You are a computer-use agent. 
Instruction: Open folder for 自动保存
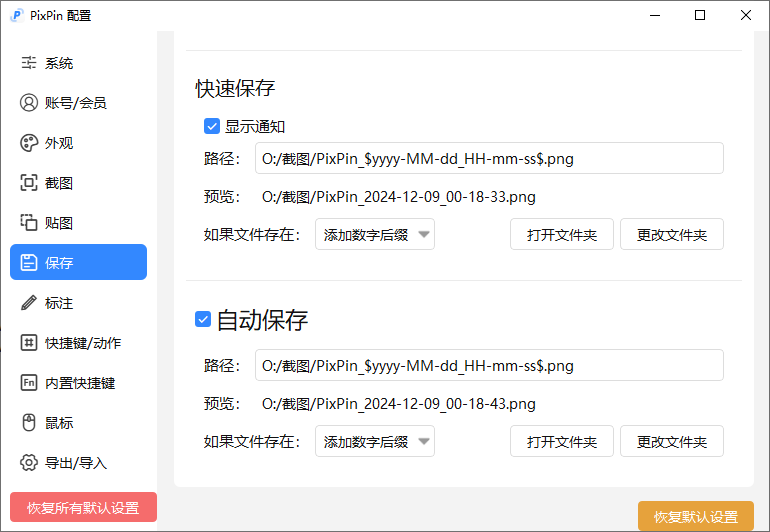coord(562,441)
